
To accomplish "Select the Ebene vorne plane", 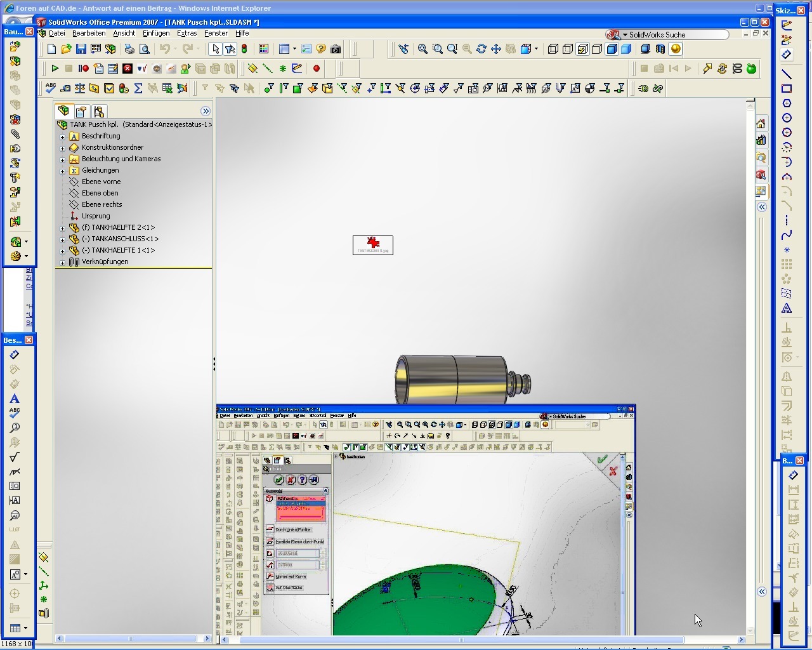I will point(101,182).
